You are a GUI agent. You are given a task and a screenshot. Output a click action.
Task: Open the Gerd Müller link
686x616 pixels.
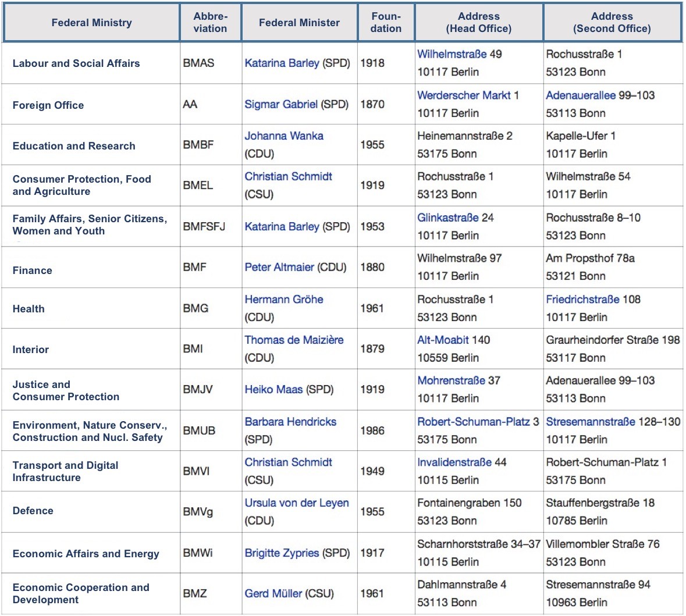coord(273,594)
